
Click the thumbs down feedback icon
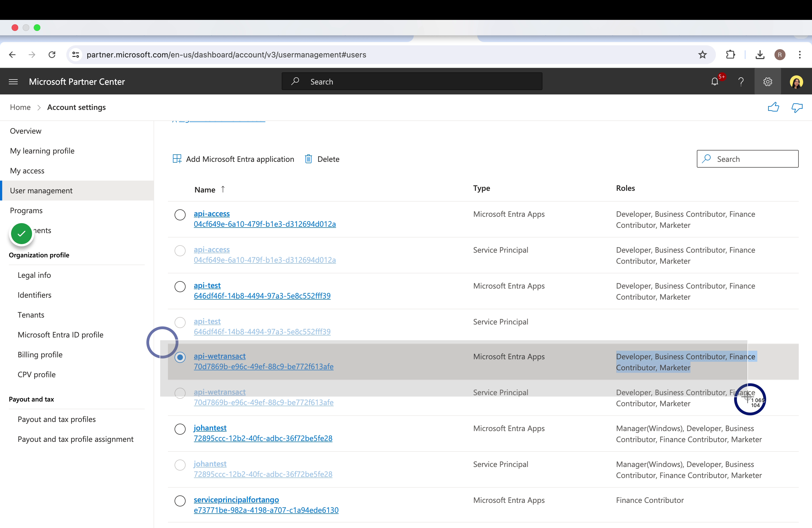pos(797,108)
